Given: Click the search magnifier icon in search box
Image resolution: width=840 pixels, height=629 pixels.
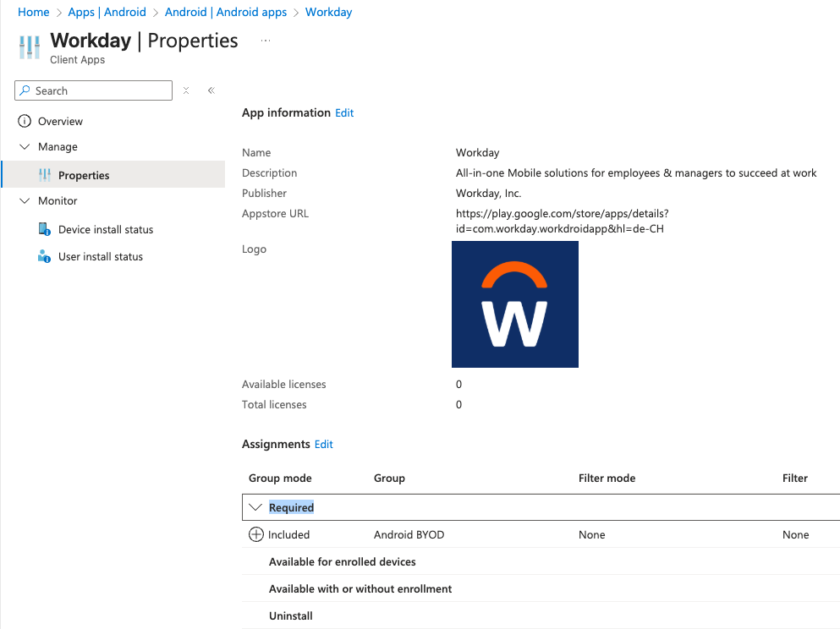Looking at the screenshot, I should pyautogui.click(x=25, y=90).
